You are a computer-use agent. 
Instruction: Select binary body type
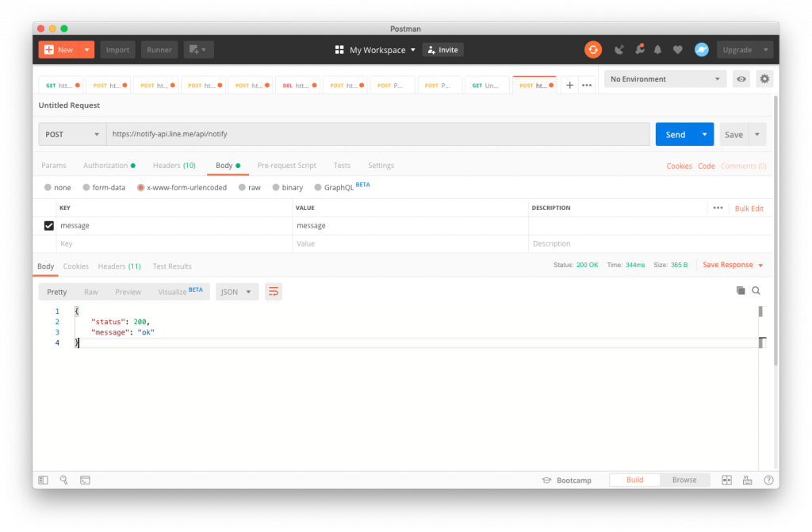click(276, 188)
